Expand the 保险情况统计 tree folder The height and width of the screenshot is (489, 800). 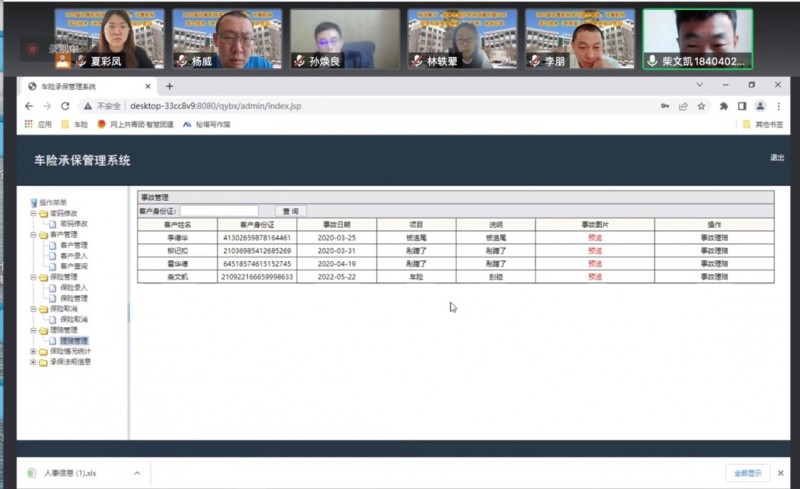[x=33, y=352]
